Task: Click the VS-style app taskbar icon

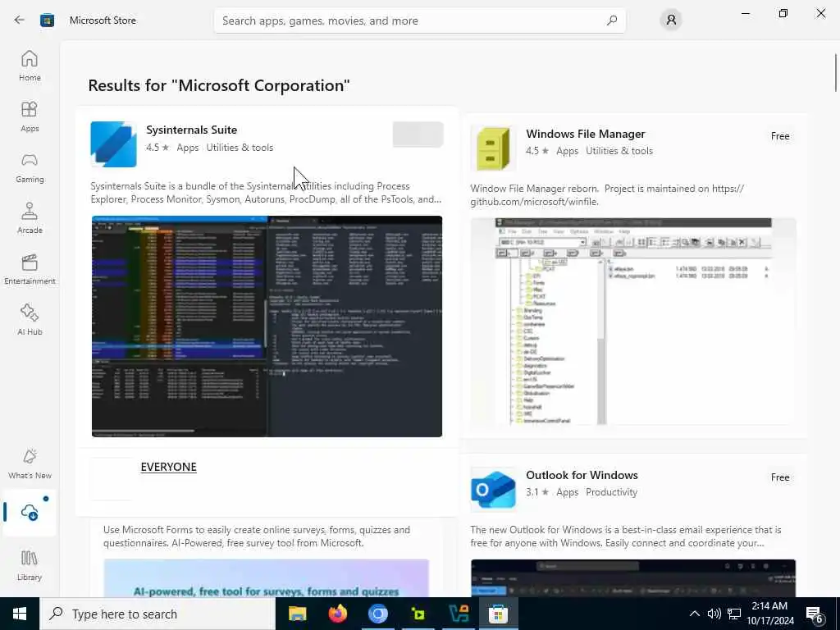Action: (x=458, y=614)
